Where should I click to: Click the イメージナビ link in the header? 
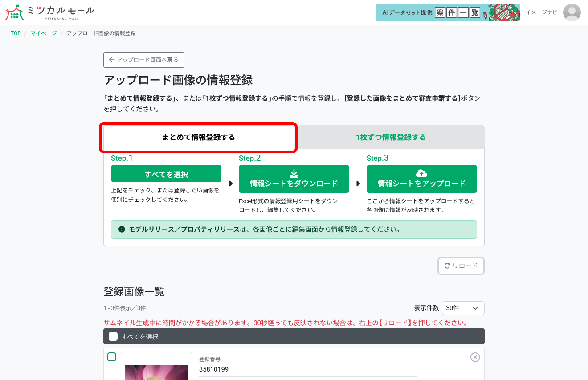tap(541, 12)
